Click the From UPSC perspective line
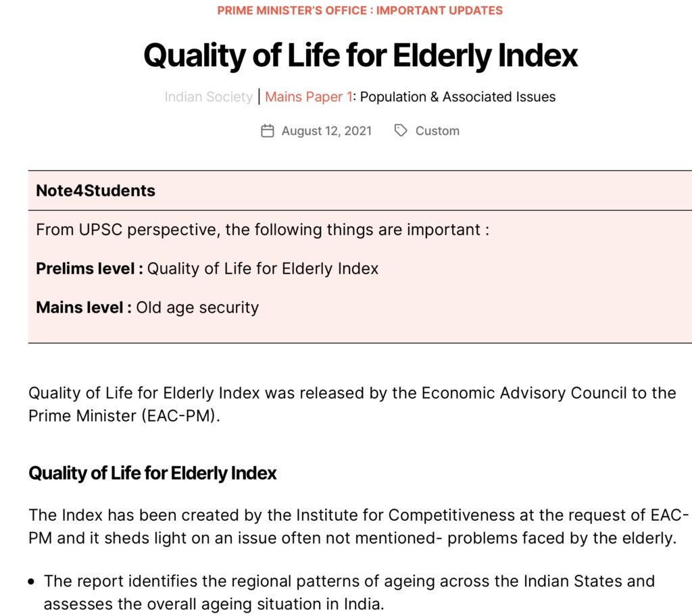The height and width of the screenshot is (616, 692). click(x=263, y=230)
